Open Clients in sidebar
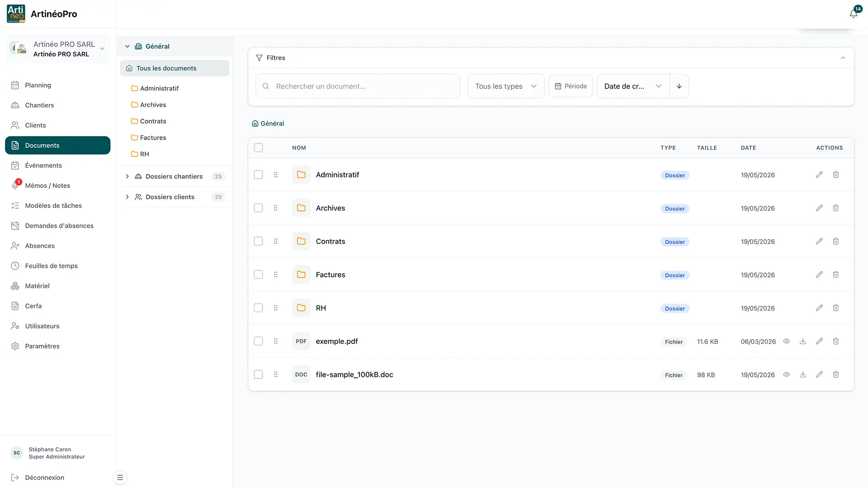868x488 pixels. pos(58,125)
